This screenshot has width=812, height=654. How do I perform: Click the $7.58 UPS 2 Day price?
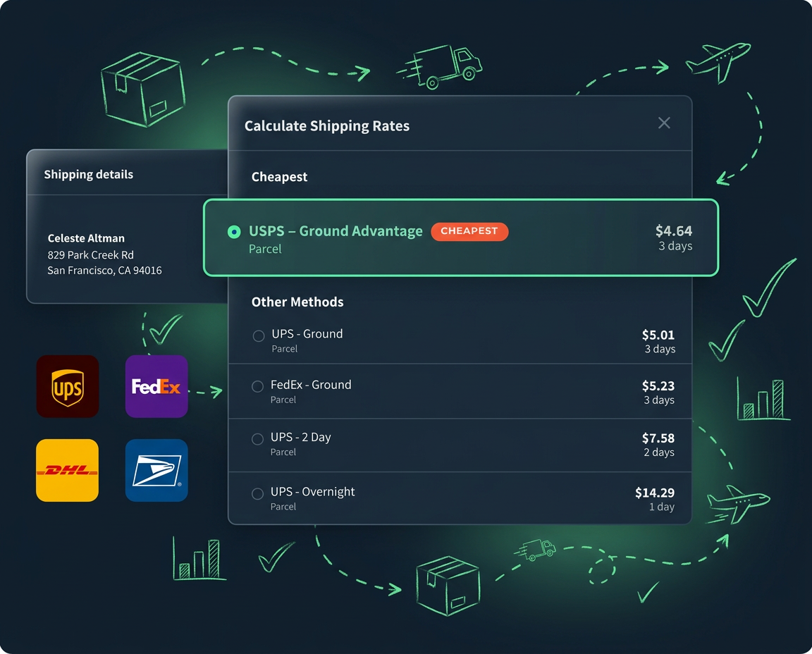(x=658, y=438)
